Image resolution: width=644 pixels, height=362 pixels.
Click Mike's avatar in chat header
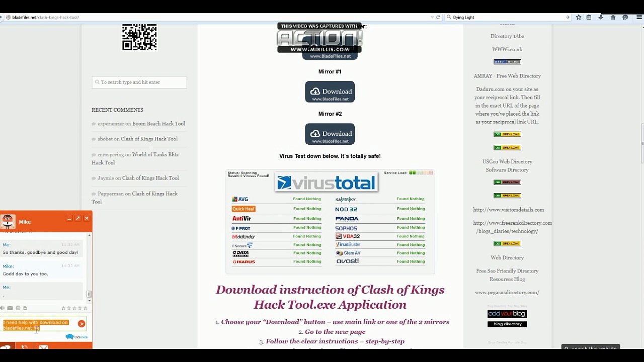[x=8, y=221]
